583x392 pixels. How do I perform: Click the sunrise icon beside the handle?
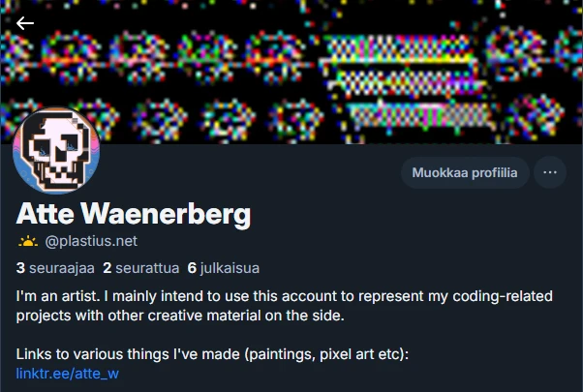pos(28,242)
